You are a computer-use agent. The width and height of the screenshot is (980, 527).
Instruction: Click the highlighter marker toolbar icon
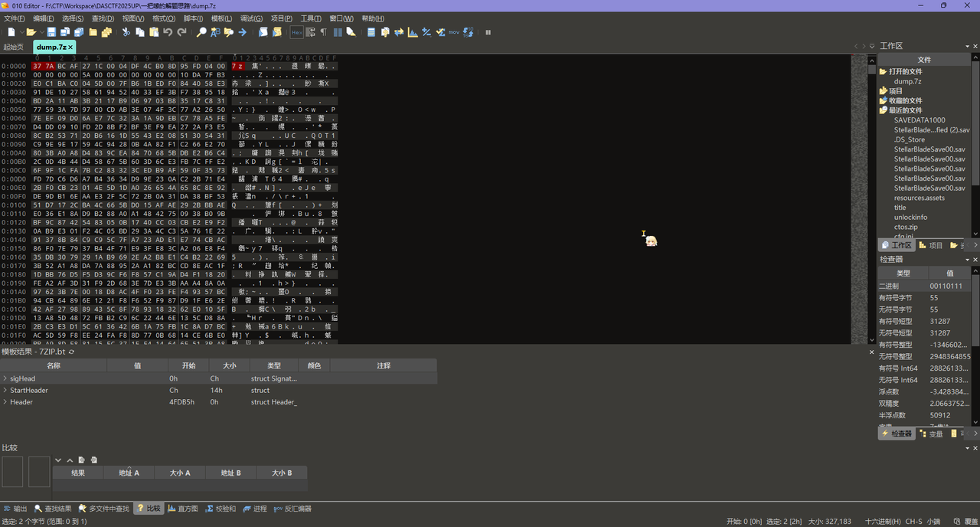tap(351, 32)
